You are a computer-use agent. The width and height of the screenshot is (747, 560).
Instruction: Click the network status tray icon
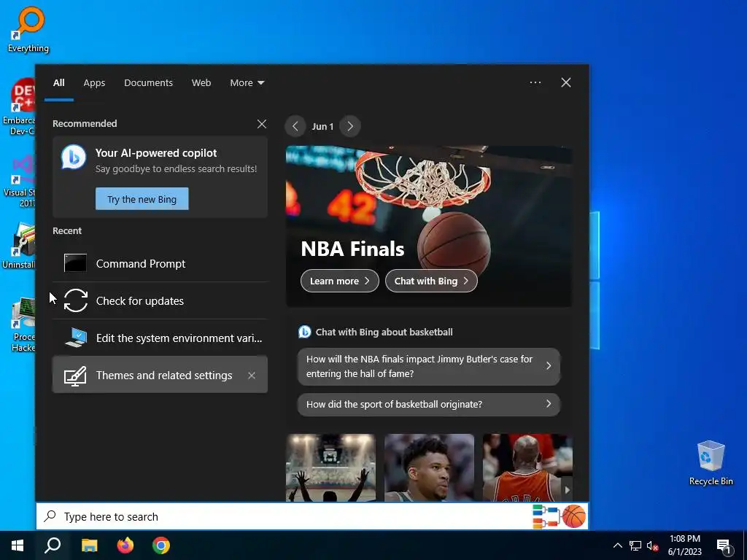click(x=635, y=545)
